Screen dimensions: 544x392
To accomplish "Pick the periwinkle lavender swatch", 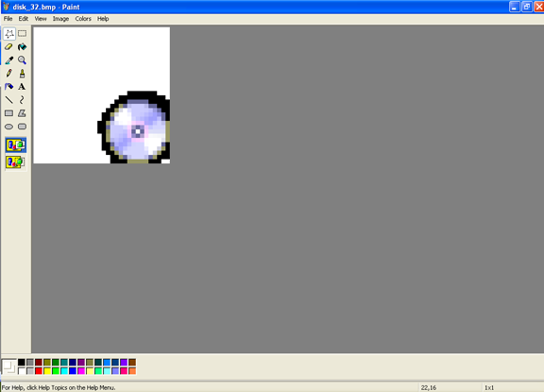I will pyautogui.click(x=115, y=371).
